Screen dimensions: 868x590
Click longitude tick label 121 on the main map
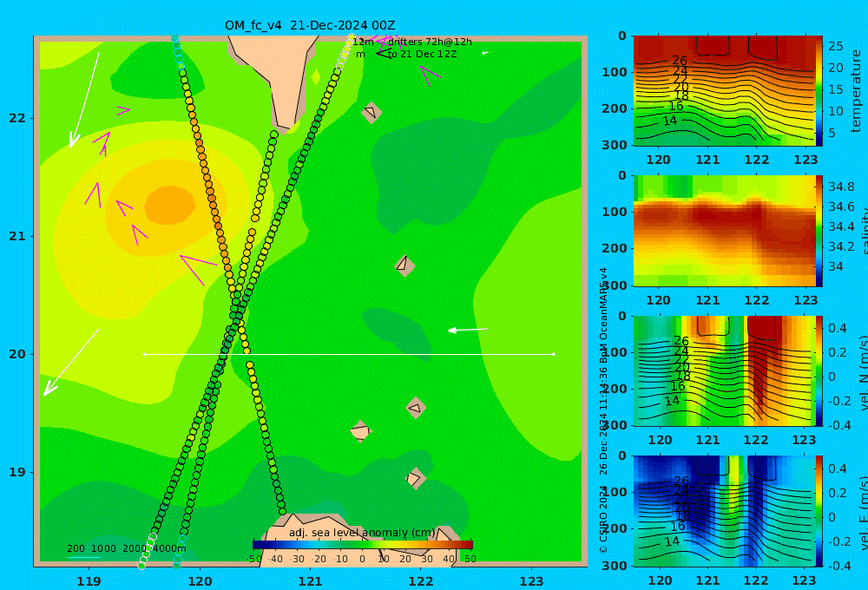click(310, 581)
